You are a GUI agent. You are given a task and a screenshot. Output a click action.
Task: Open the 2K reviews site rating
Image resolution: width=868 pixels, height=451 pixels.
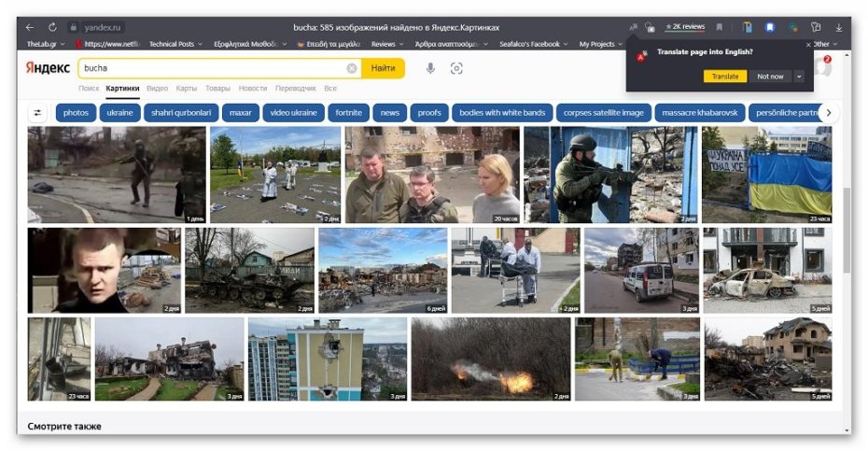click(685, 26)
